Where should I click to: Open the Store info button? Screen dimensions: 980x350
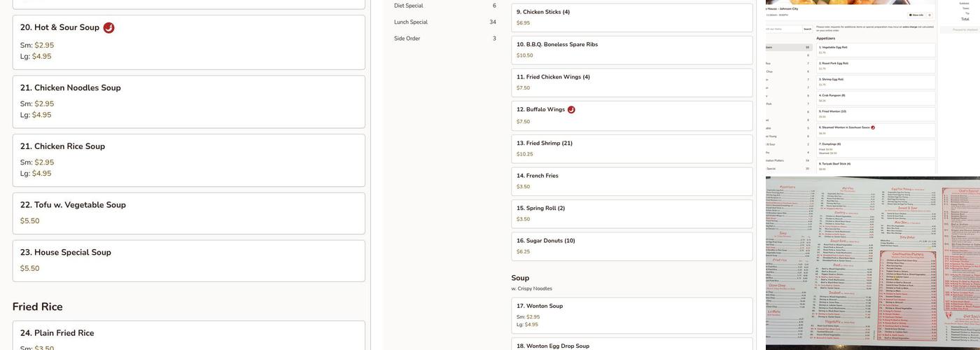click(x=916, y=15)
